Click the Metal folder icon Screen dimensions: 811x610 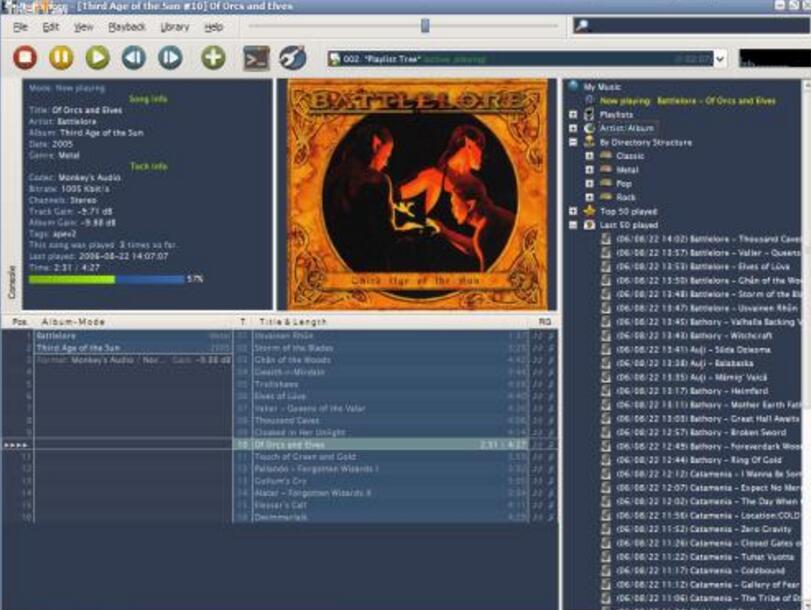click(606, 169)
